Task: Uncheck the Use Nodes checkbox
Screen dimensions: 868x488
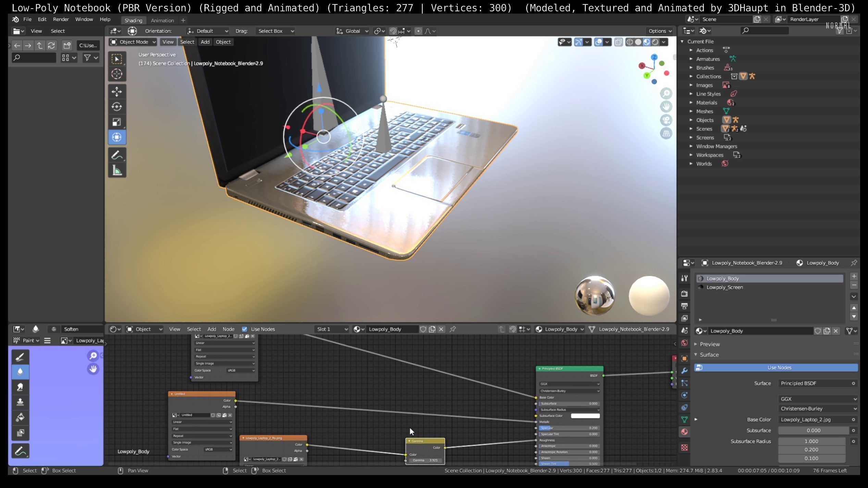Action: click(244, 329)
